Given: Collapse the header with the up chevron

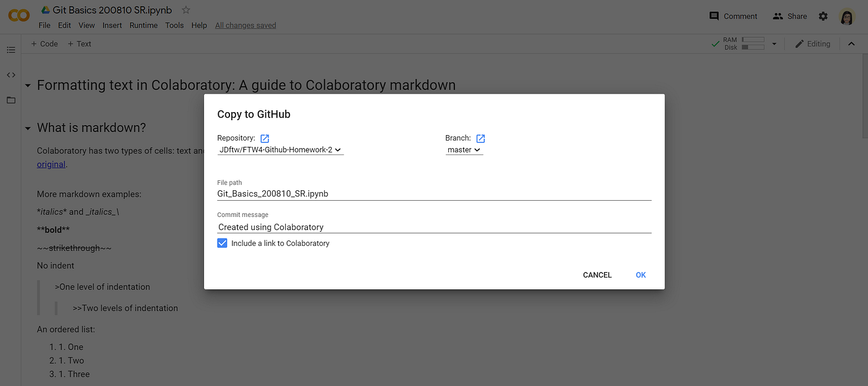Looking at the screenshot, I should [x=851, y=43].
